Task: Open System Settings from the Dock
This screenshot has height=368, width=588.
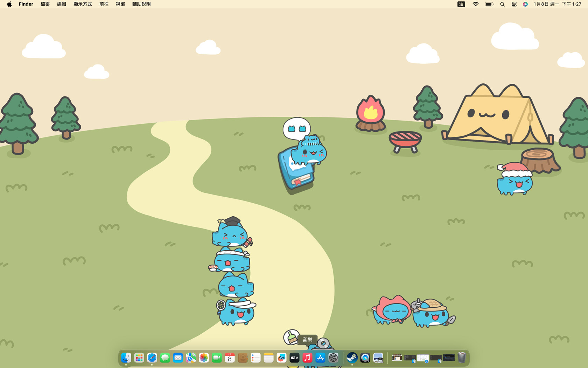Action: point(333,358)
